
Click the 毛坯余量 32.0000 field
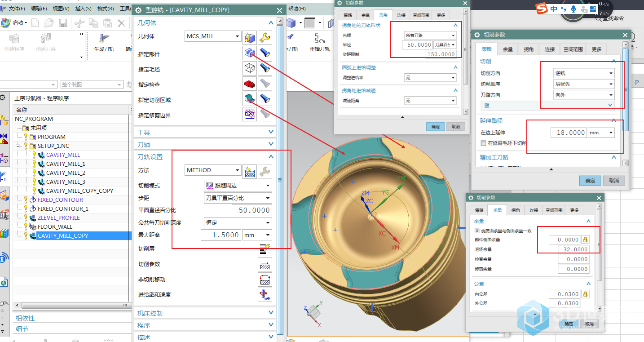573,249
